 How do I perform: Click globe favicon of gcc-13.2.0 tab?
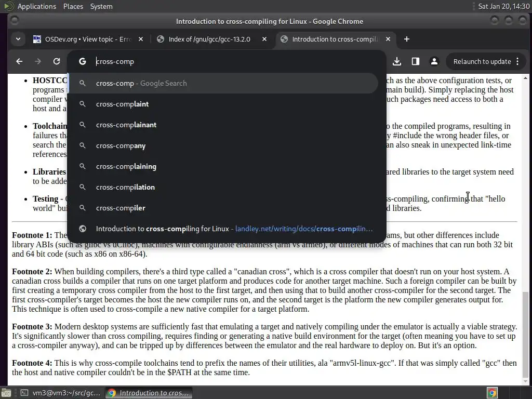pos(161,39)
